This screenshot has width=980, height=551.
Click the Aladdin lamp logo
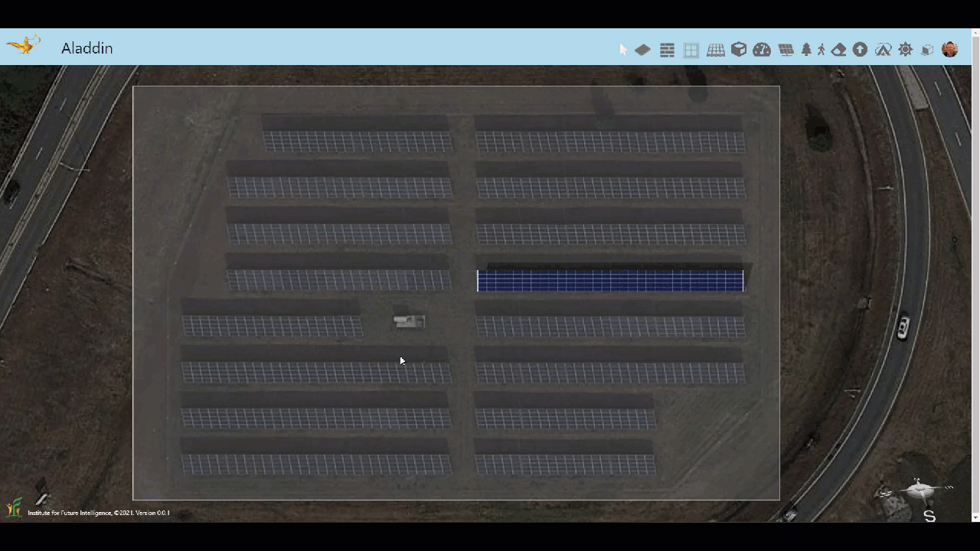click(x=24, y=45)
